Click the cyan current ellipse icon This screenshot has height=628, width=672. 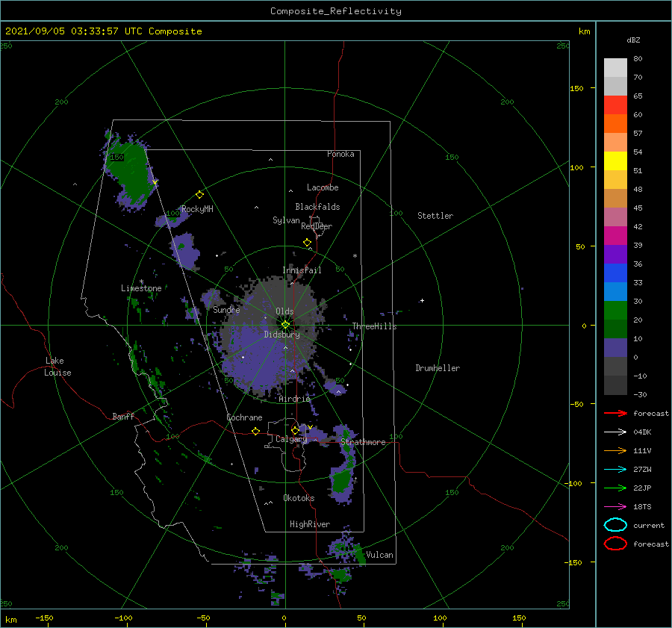(x=615, y=525)
